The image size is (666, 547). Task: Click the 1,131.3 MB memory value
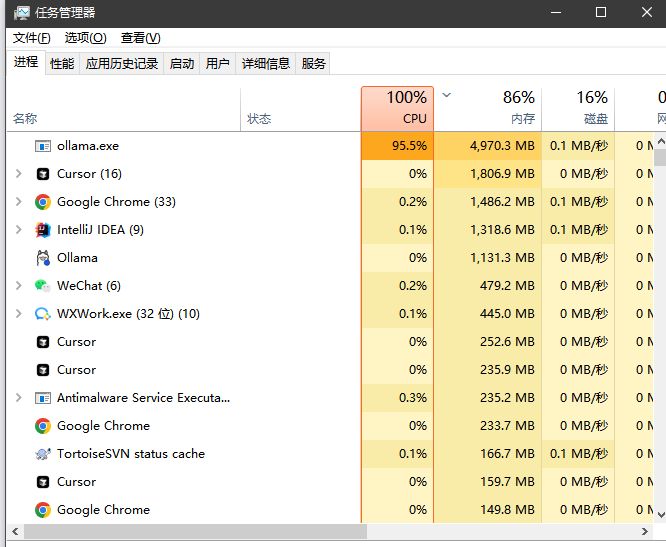click(x=502, y=258)
